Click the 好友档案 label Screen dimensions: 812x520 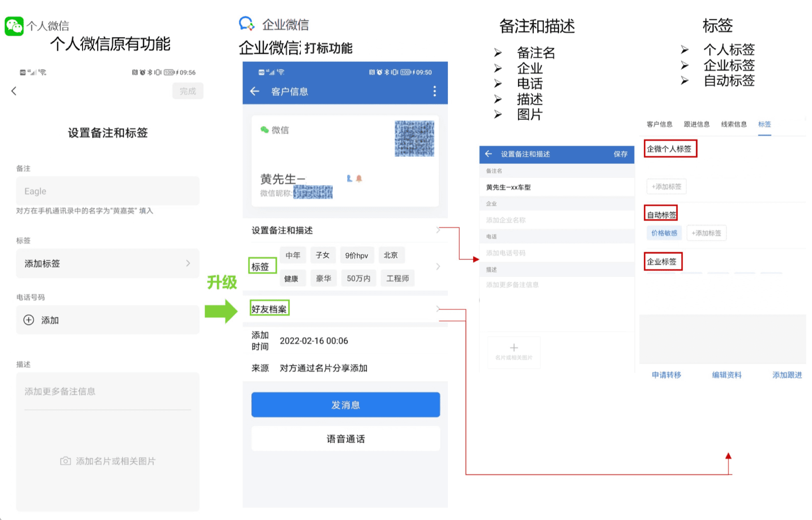[x=269, y=309]
